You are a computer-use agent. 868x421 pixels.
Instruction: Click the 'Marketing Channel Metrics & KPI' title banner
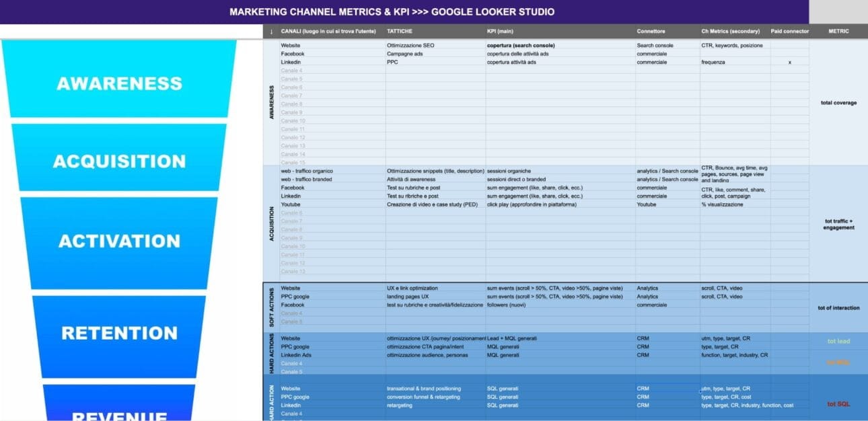[392, 12]
